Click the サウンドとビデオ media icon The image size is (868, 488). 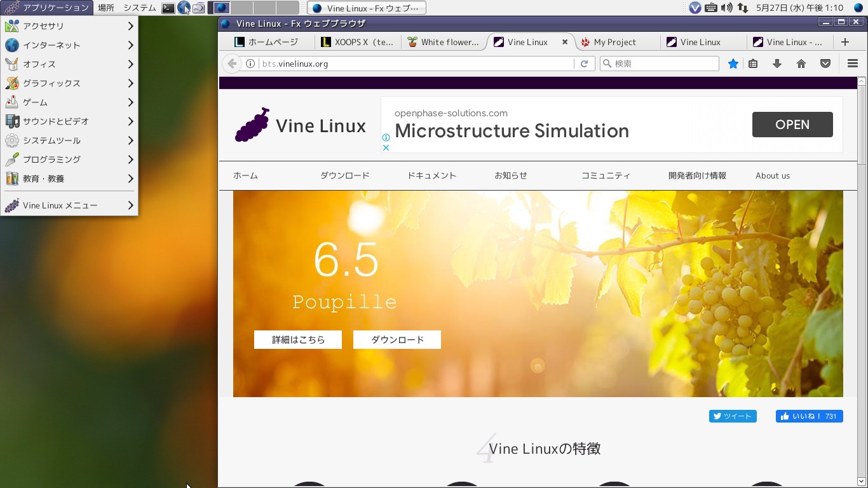(12, 121)
